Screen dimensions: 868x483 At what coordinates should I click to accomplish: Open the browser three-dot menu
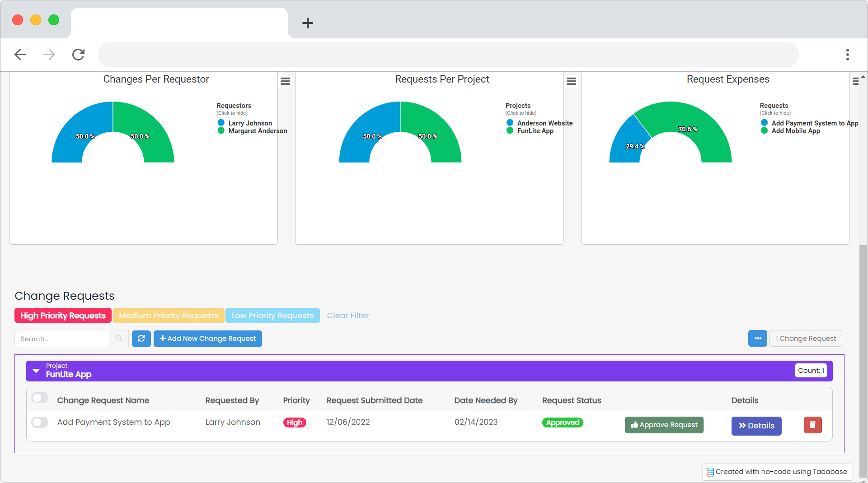coord(848,55)
